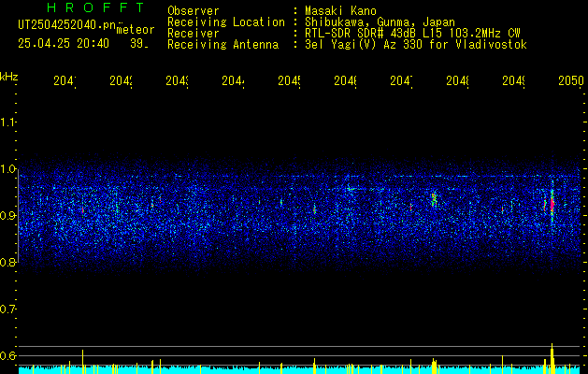Click the 2043 time axis marker

(x=177, y=81)
